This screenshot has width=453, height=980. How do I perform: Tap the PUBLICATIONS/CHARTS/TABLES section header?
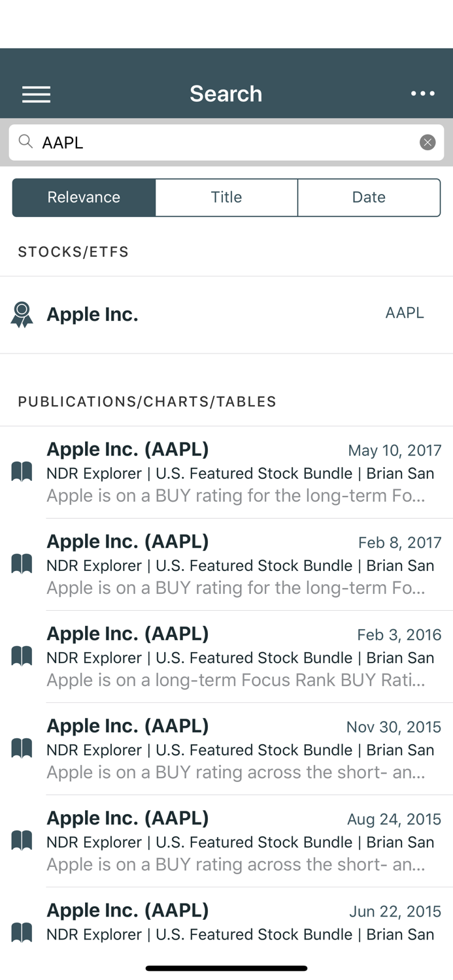(x=147, y=402)
